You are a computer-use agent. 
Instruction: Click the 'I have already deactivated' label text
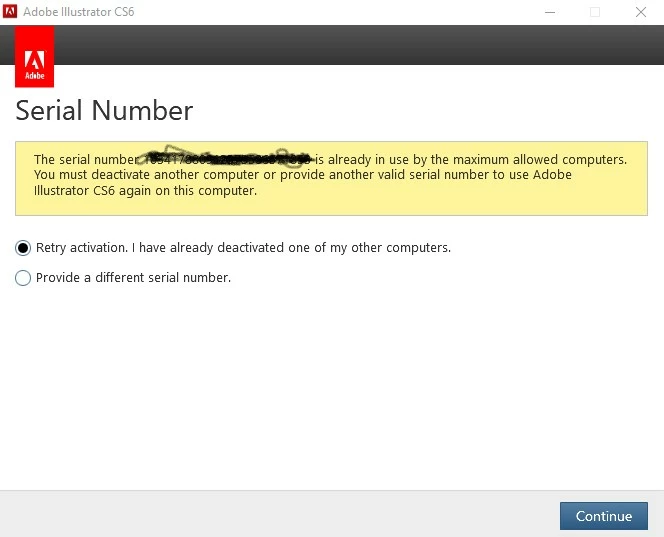point(208,248)
